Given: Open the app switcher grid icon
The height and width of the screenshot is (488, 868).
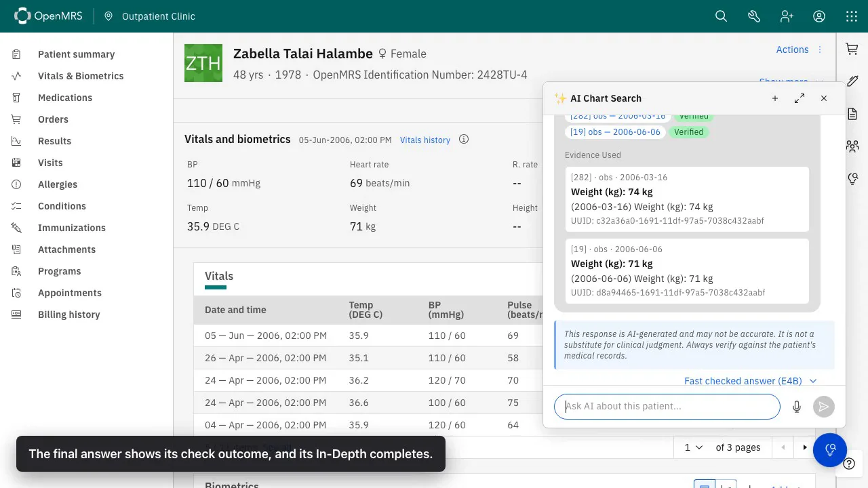Looking at the screenshot, I should pos(852,16).
